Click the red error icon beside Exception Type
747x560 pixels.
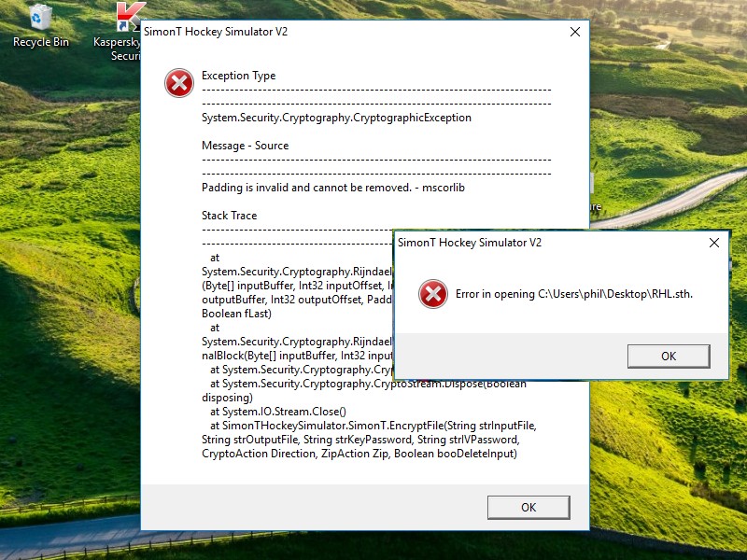pyautogui.click(x=179, y=83)
